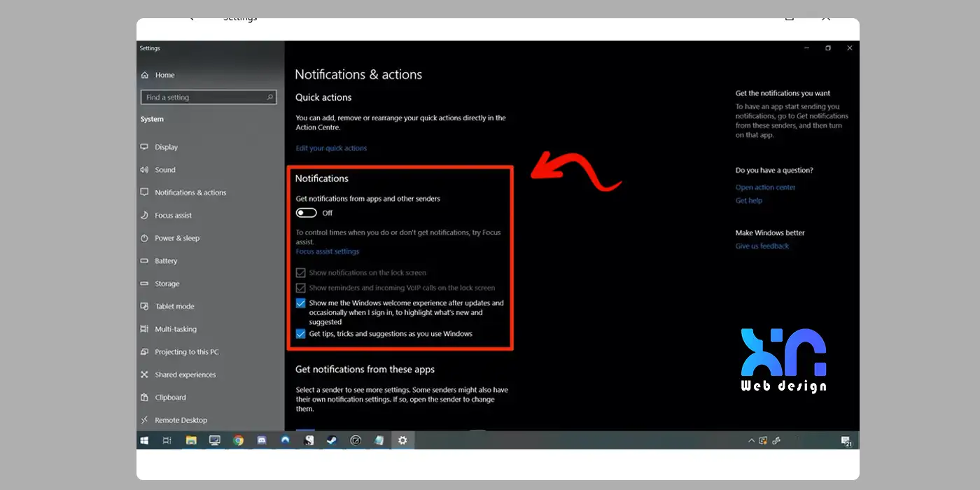Click the pale blue notebook taskbar icon

pyautogui.click(x=379, y=440)
